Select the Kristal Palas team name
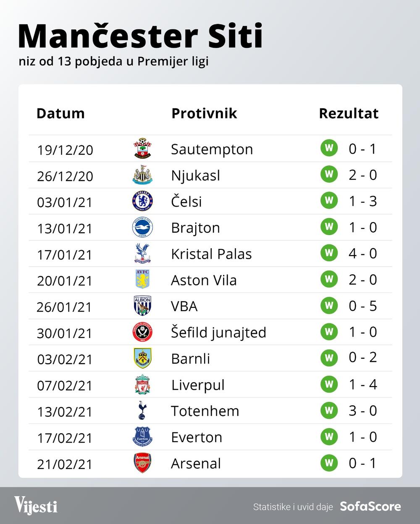 [x=211, y=254]
